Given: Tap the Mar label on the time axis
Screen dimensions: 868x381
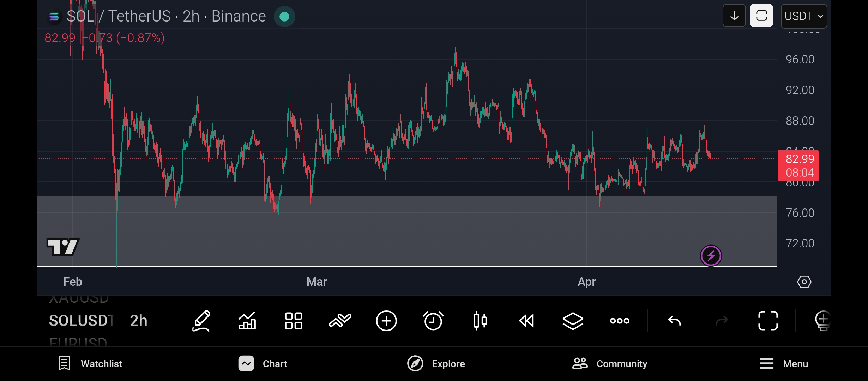Looking at the screenshot, I should pos(317,282).
